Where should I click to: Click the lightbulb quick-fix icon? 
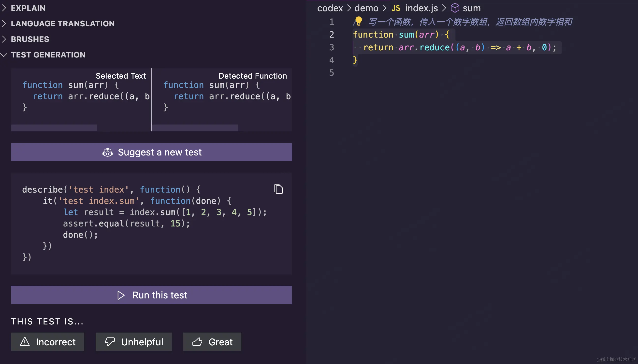[x=358, y=21]
